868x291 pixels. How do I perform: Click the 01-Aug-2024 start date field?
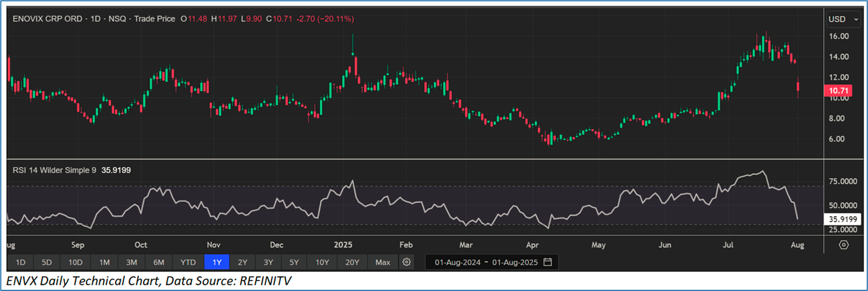tap(457, 263)
